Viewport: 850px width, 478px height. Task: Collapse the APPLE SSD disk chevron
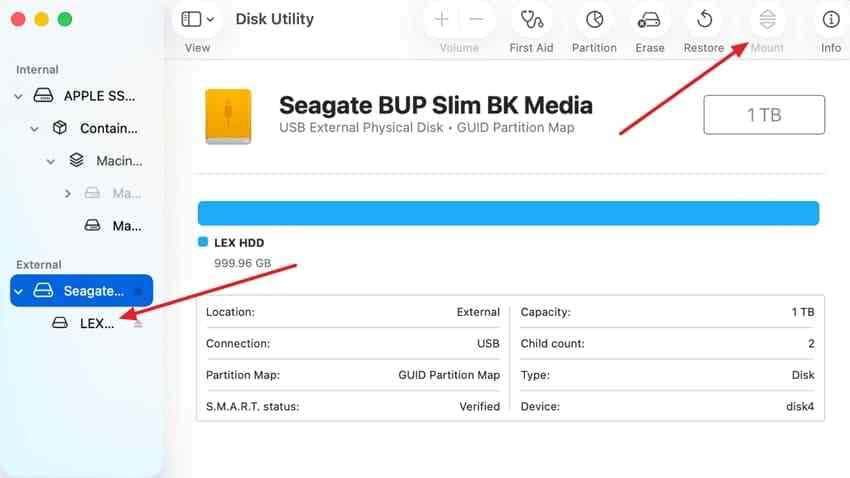[x=18, y=96]
